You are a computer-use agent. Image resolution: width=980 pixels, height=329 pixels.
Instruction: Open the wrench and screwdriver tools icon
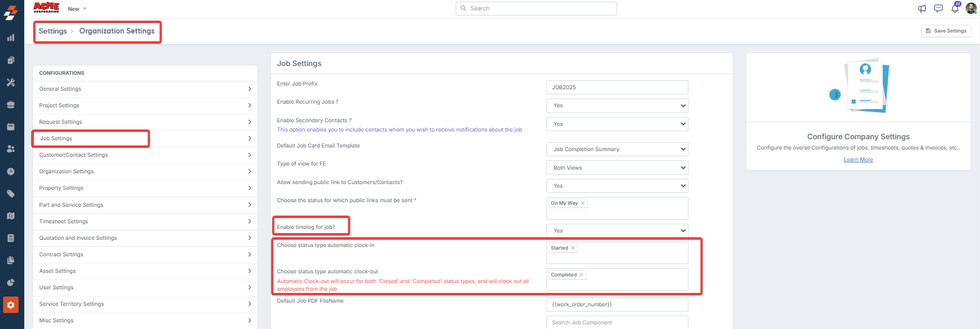point(11,83)
